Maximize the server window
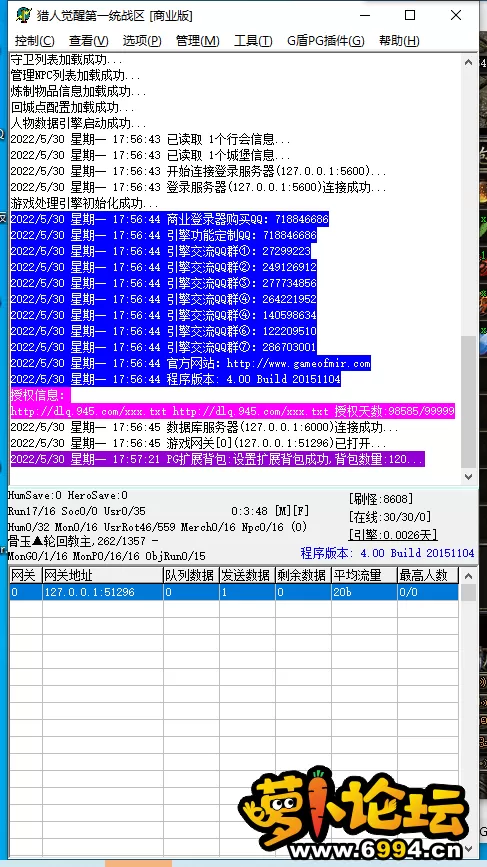 (x=410, y=15)
